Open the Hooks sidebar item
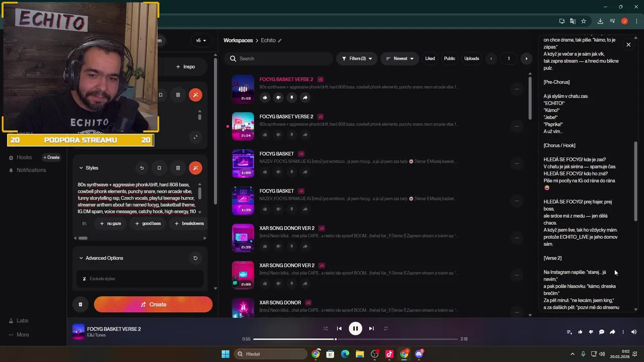 (x=24, y=157)
